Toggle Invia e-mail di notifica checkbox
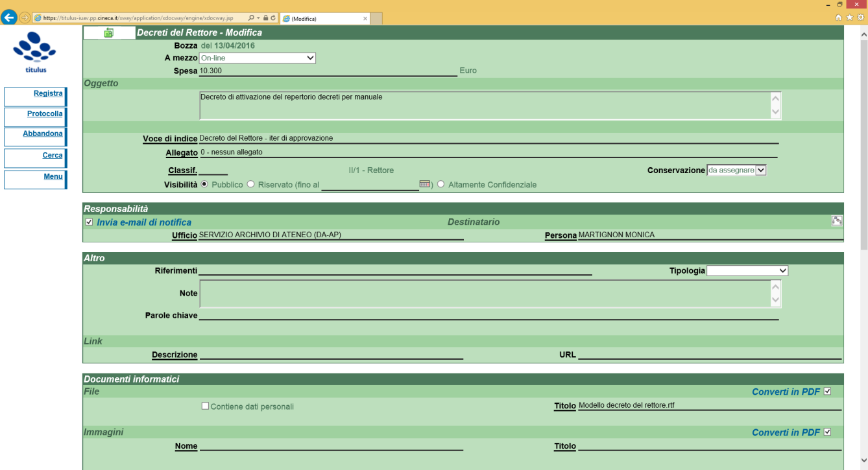 tap(90, 222)
